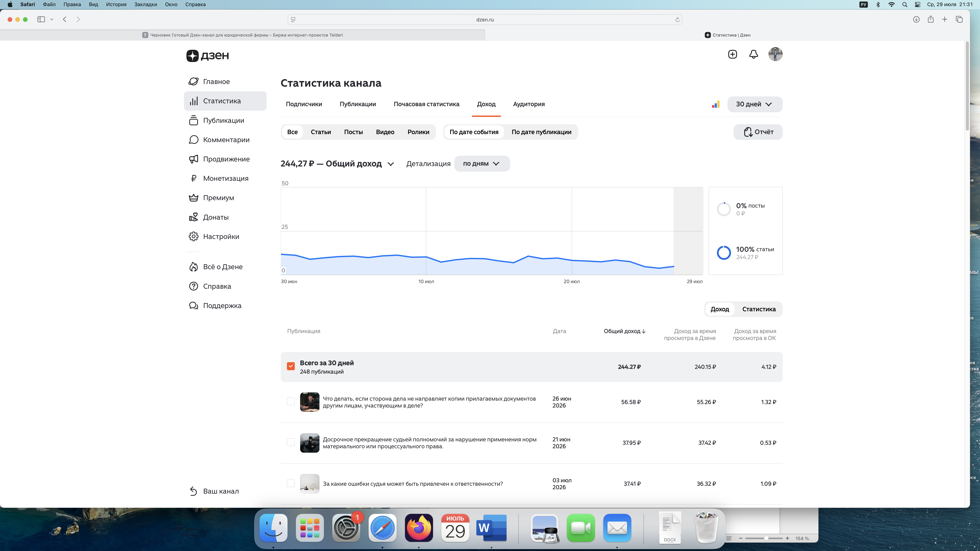Click the Dzen logo
Screen dimensions: 980x551
pos(207,55)
